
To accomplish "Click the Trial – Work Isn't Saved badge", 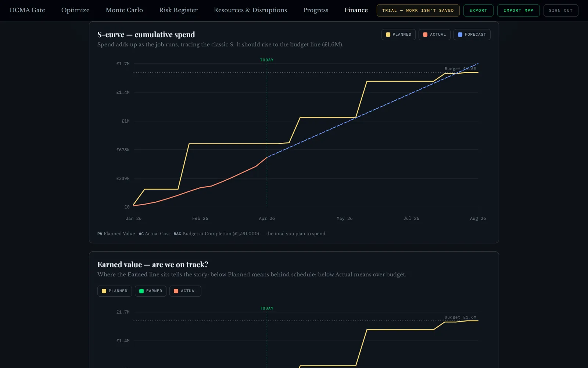I will (x=418, y=11).
